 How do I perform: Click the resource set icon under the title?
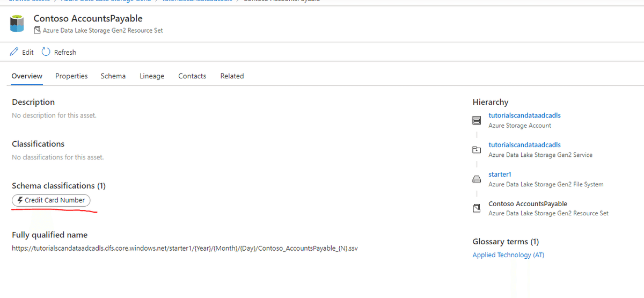37,31
